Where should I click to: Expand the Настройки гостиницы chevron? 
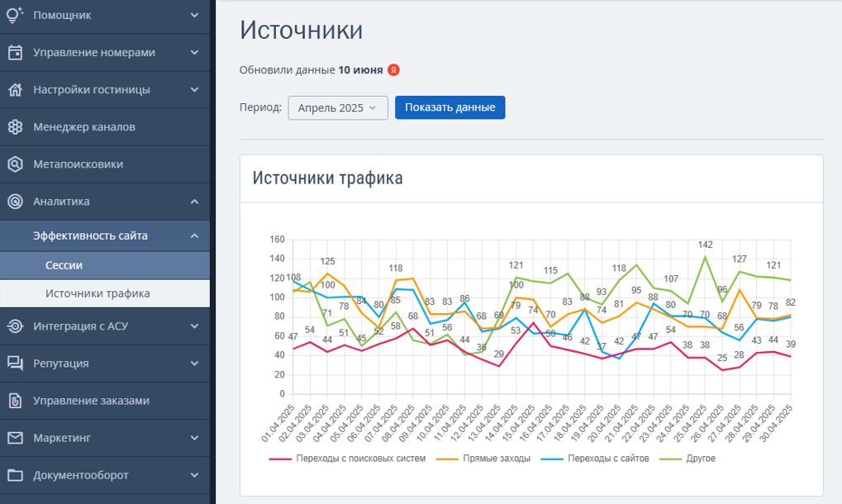pos(194,89)
